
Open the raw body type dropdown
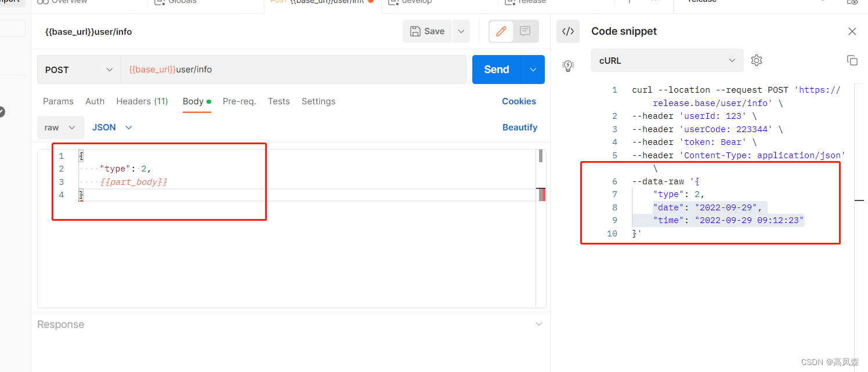point(60,127)
